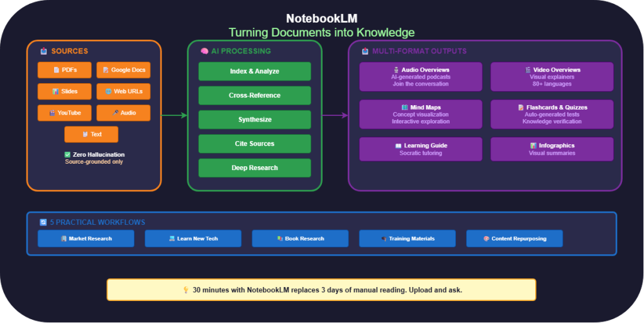644x323 pixels.
Task: Select the Learn New Tech workflow
Action: click(193, 239)
